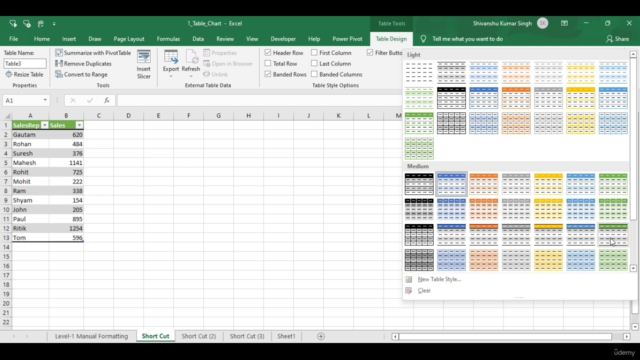Click the user account avatar
Image resolution: width=640 pixels, height=360 pixels.
point(542,23)
